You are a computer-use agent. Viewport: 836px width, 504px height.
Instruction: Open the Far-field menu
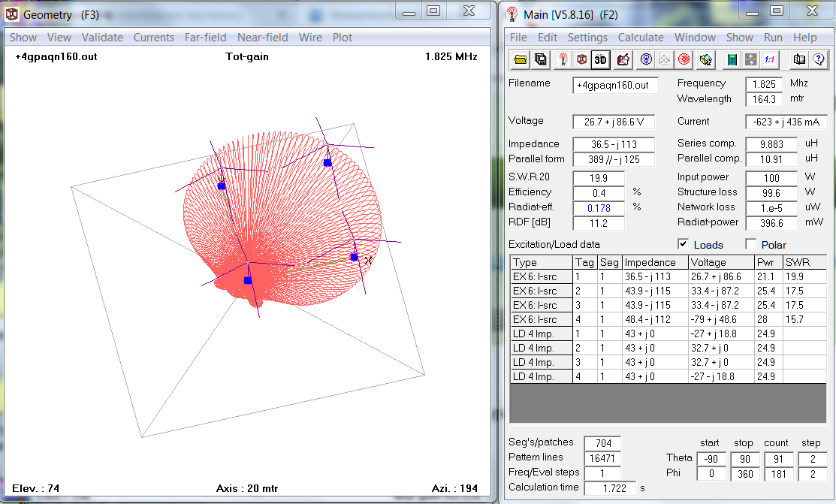pyautogui.click(x=205, y=38)
